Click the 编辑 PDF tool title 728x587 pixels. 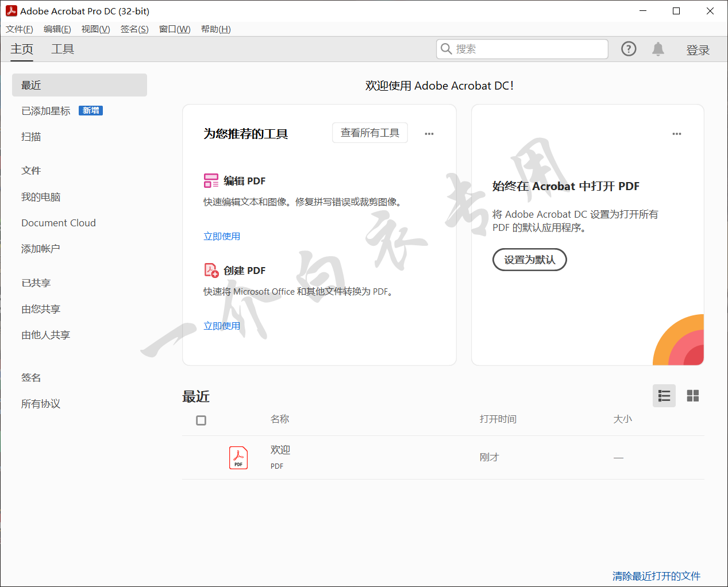coord(245,181)
